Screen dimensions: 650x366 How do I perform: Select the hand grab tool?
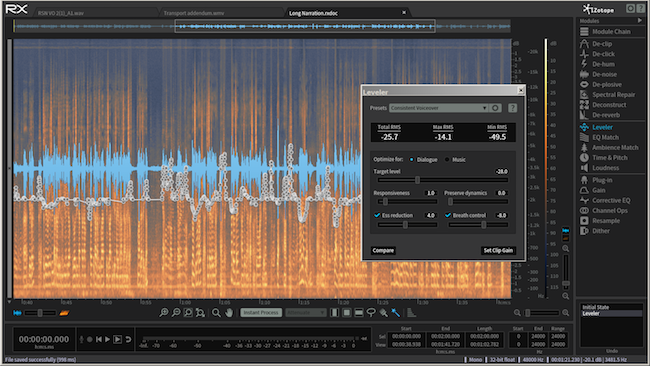click(x=229, y=313)
